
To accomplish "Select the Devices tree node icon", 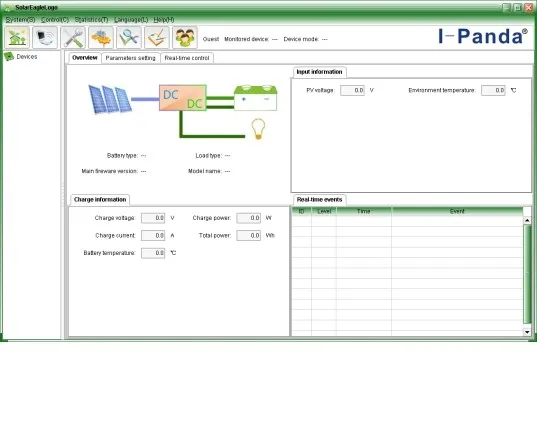I will pyautogui.click(x=9, y=57).
